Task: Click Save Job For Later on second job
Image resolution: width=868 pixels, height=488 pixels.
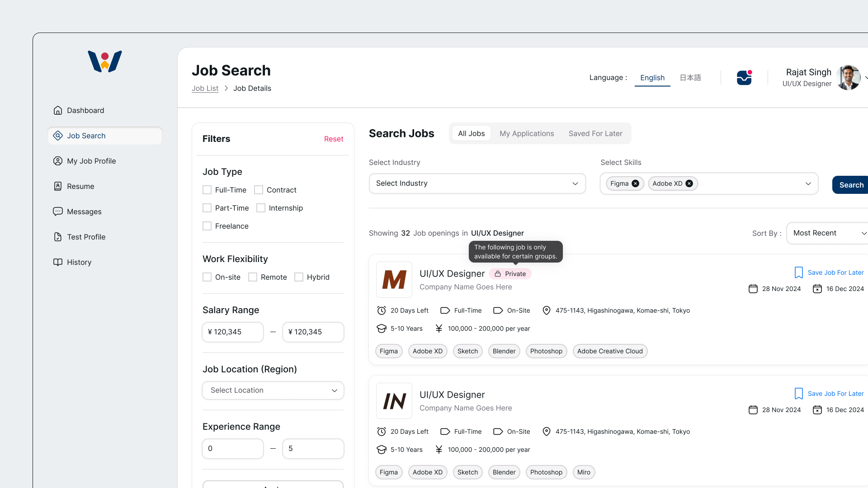Action: point(835,394)
